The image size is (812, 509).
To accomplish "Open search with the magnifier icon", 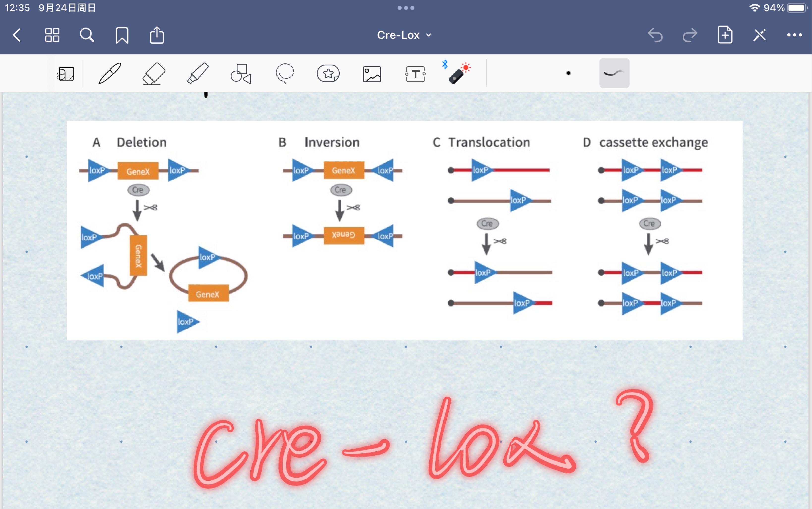I will click(87, 35).
